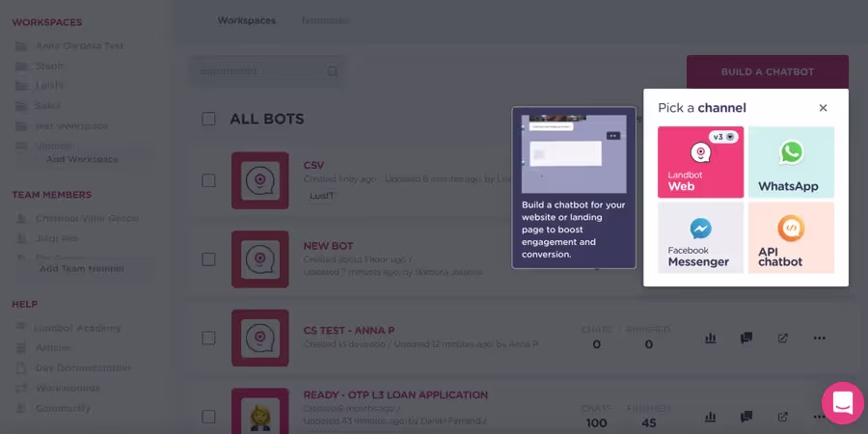Open the Dev Documentation help link

click(83, 367)
